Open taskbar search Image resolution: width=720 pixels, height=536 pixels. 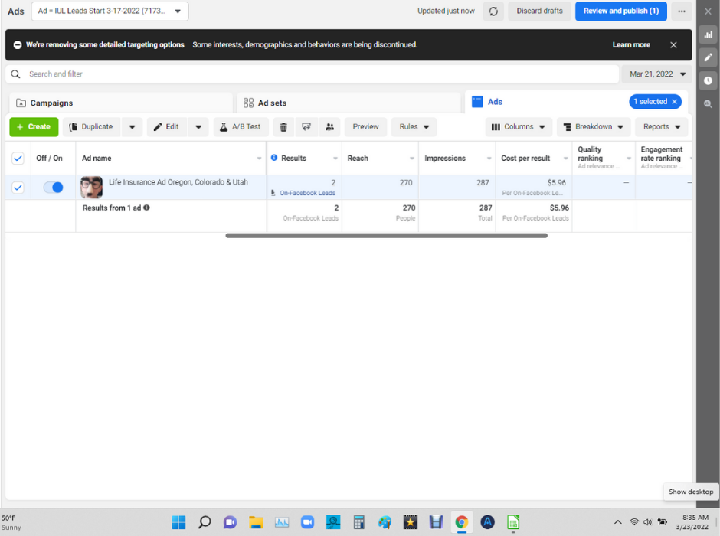(x=204, y=522)
